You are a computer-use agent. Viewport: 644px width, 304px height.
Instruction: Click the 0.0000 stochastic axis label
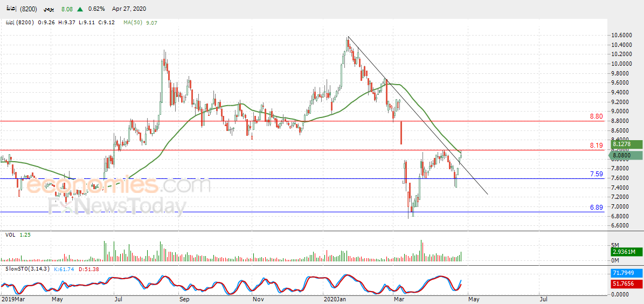point(620,294)
